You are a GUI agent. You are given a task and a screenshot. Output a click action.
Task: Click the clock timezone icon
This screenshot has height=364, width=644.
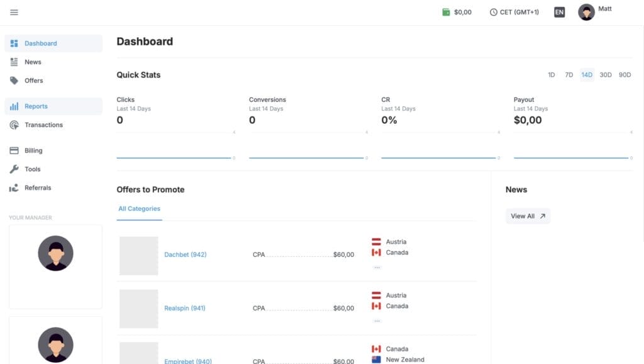click(494, 12)
